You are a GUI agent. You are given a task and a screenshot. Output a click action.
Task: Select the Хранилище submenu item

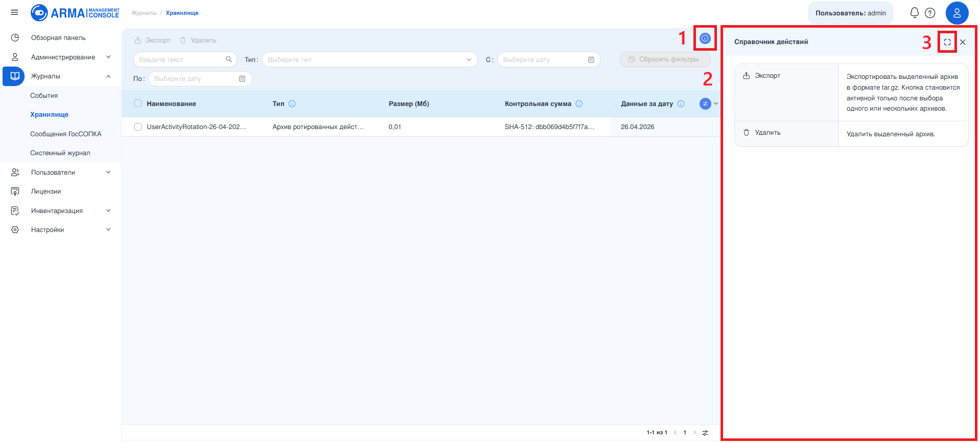(49, 115)
